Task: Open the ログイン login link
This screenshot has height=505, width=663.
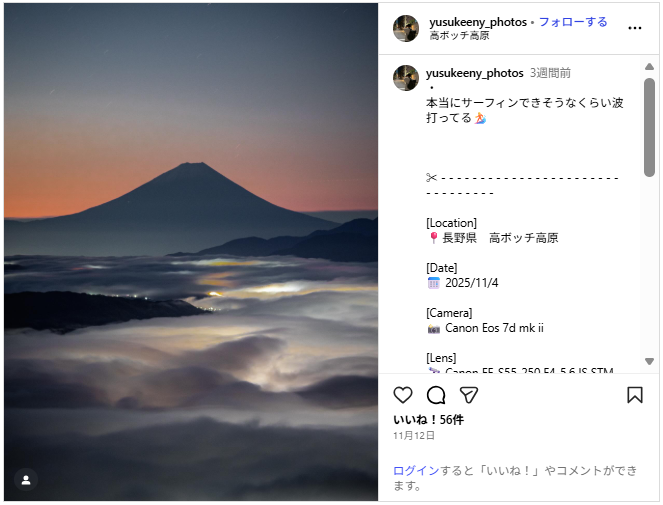Action: (416, 471)
